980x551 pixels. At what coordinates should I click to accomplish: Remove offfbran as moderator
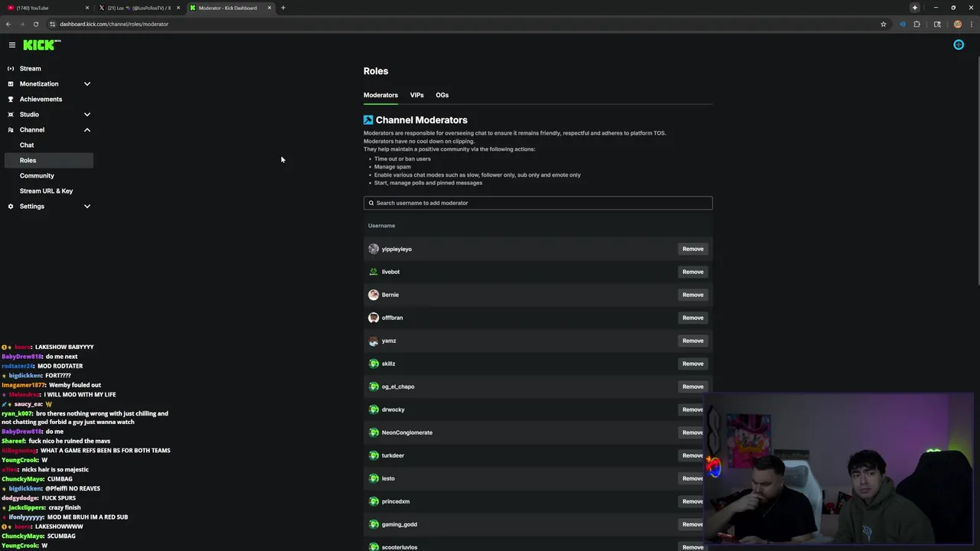point(693,318)
